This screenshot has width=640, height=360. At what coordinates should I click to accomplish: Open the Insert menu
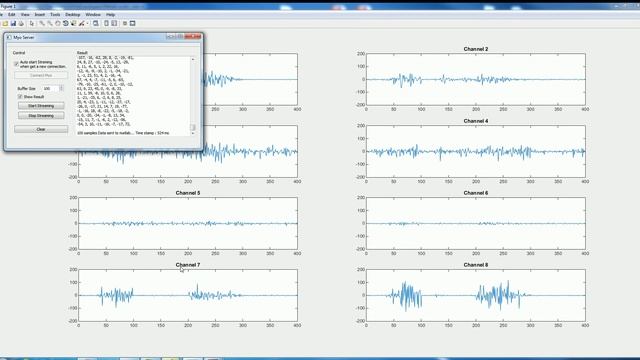pyautogui.click(x=40, y=15)
